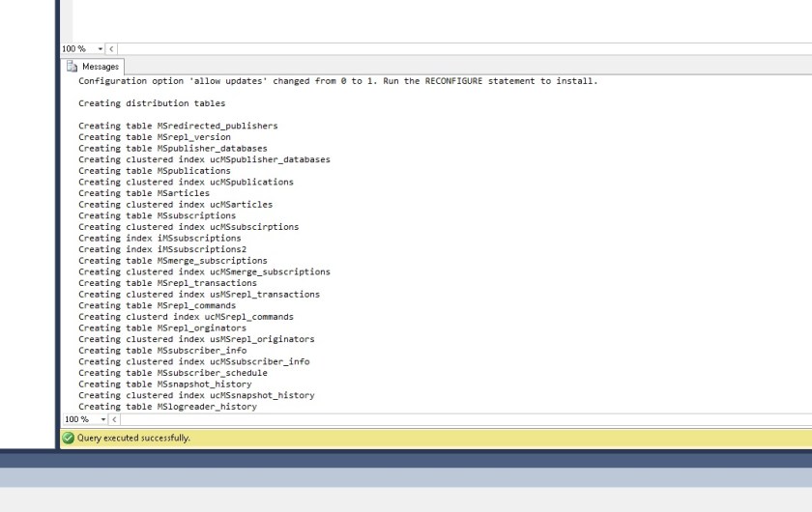Open the Messages pane zoom dropdown at bottom
The image size is (812, 512).
click(101, 419)
